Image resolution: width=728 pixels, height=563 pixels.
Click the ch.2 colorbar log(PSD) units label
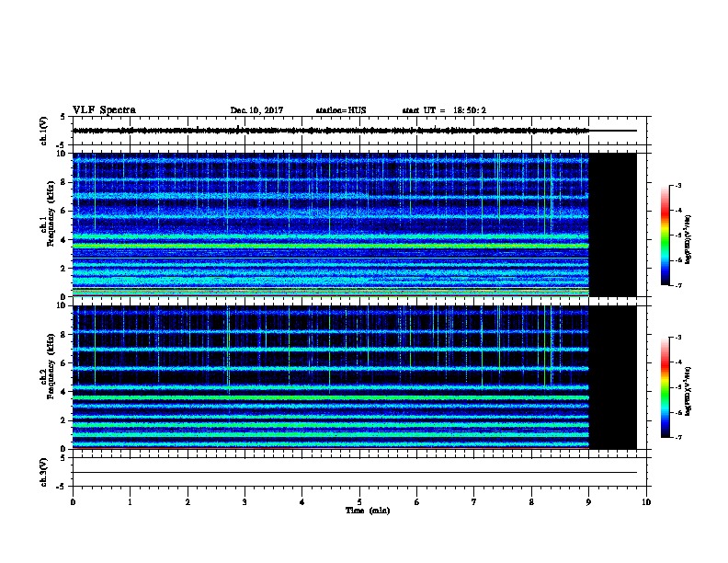click(688, 391)
